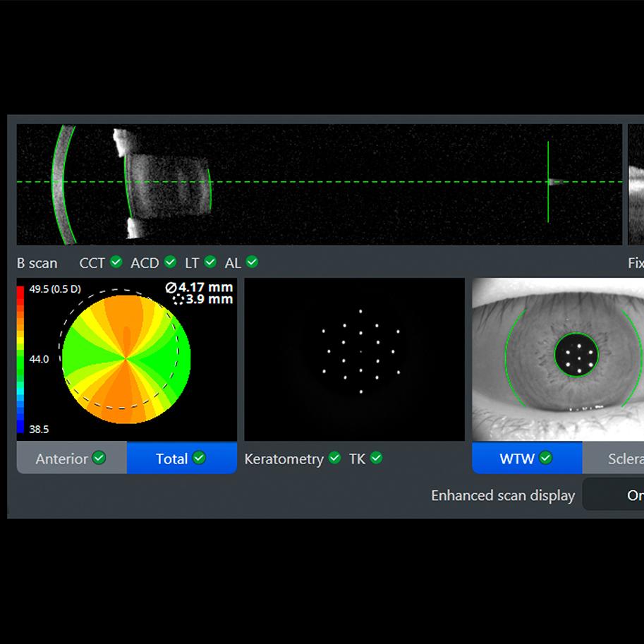Viewport: 644px width, 644px height.
Task: Click the TK checkmark icon
Action: [x=377, y=458]
